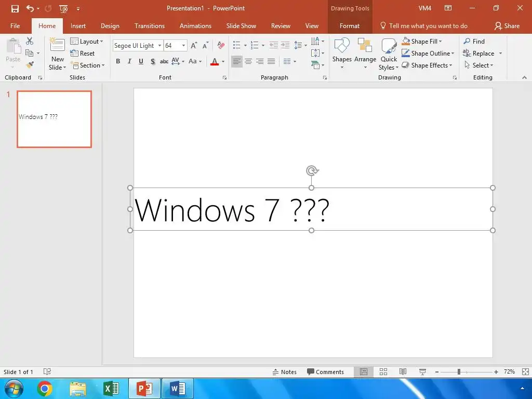Clear all formatting eraser icon
The image size is (532, 399).
221,45
